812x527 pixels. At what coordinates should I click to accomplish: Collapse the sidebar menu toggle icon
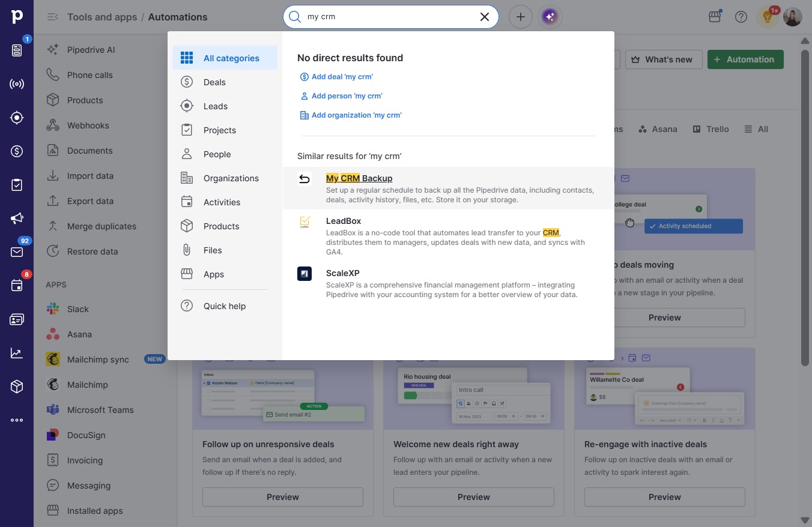pos(53,17)
